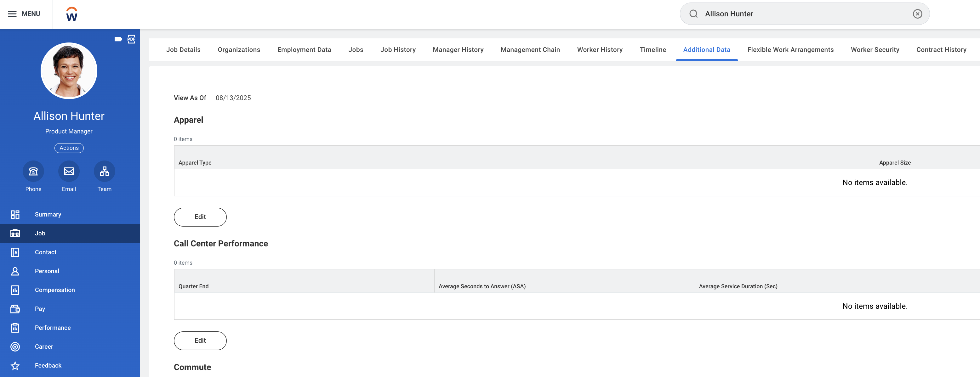This screenshot has height=377, width=980.
Task: Open the Email contact icon
Action: tap(69, 172)
